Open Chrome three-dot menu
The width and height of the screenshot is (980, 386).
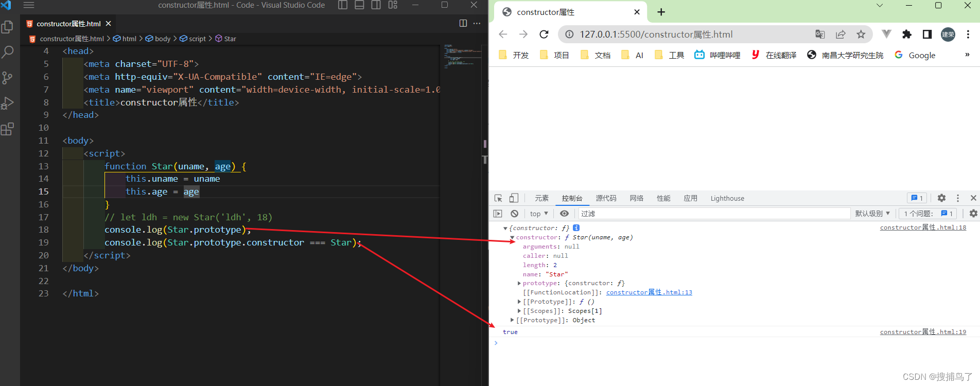pyautogui.click(x=968, y=34)
